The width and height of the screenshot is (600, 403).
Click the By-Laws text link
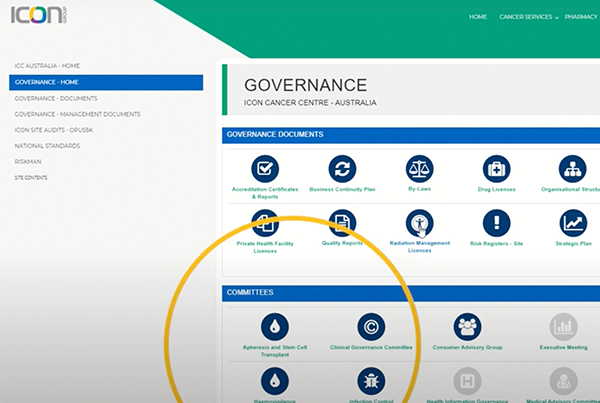tap(419, 189)
